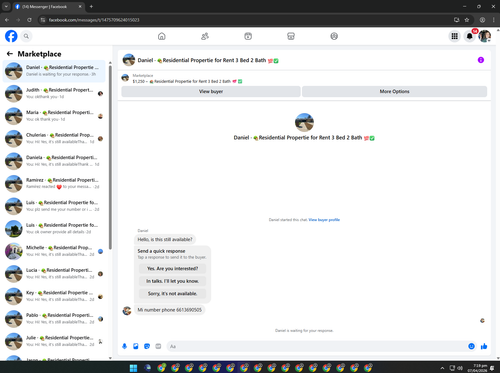
Task: Open Ramirez's conversation
Action: point(54,183)
